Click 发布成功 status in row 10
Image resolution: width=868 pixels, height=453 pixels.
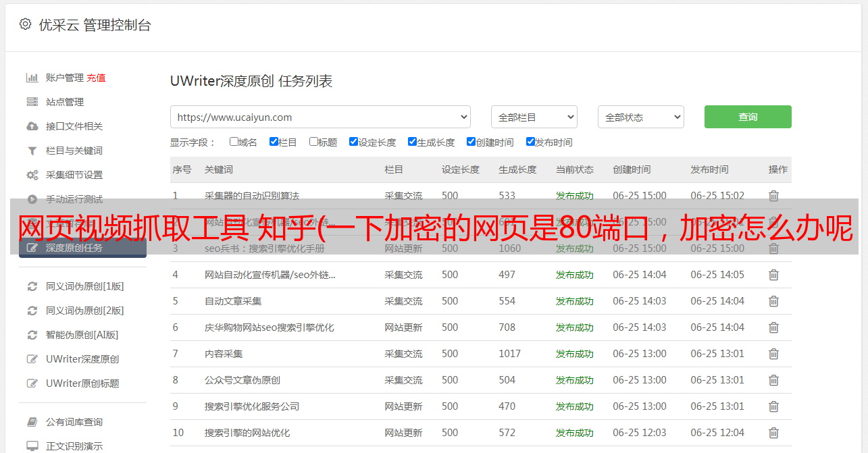pyautogui.click(x=575, y=433)
